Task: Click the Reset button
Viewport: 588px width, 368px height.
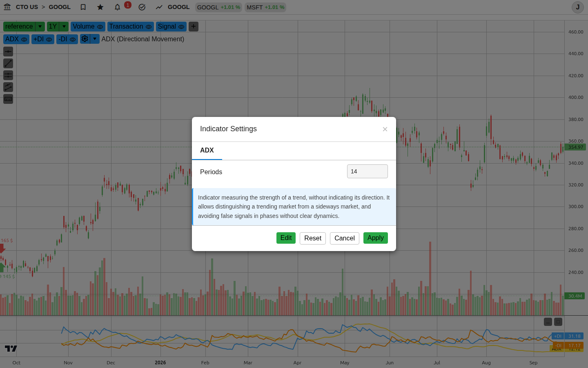Action: [313, 238]
